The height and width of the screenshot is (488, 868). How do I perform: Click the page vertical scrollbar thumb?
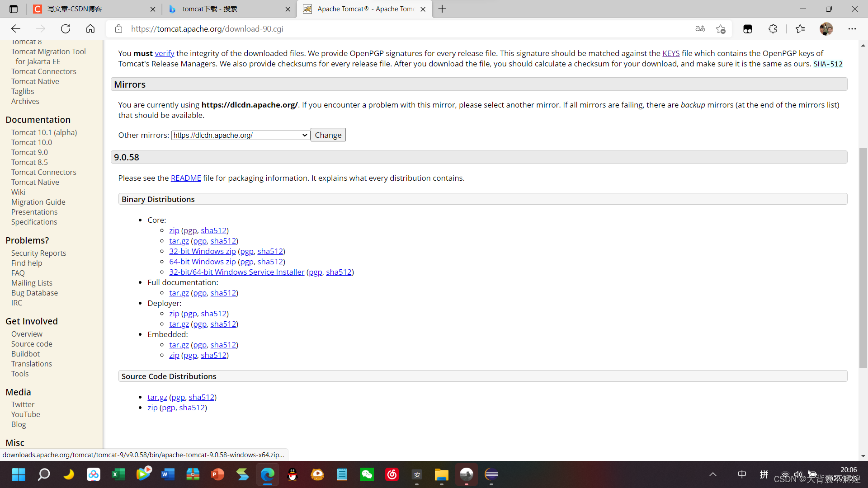863,258
